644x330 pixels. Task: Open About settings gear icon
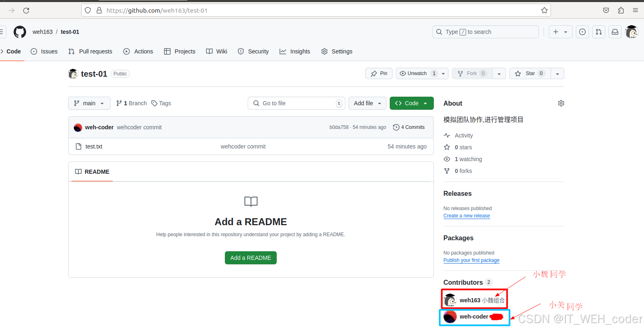pos(561,103)
